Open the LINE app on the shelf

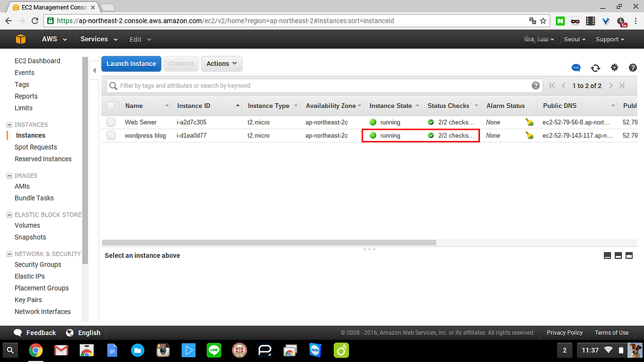(214, 350)
